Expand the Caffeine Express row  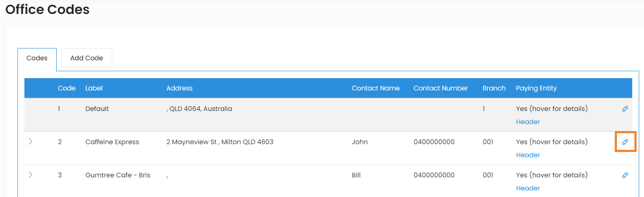31,142
